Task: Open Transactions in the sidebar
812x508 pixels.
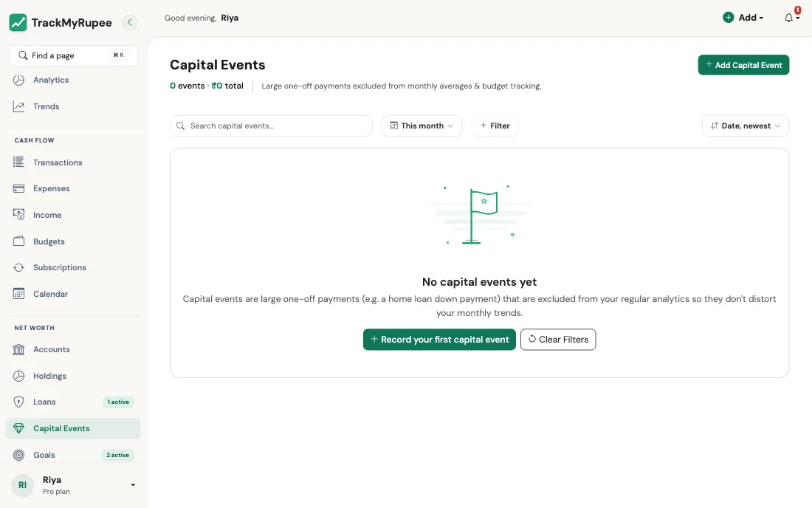Action: (74, 162)
